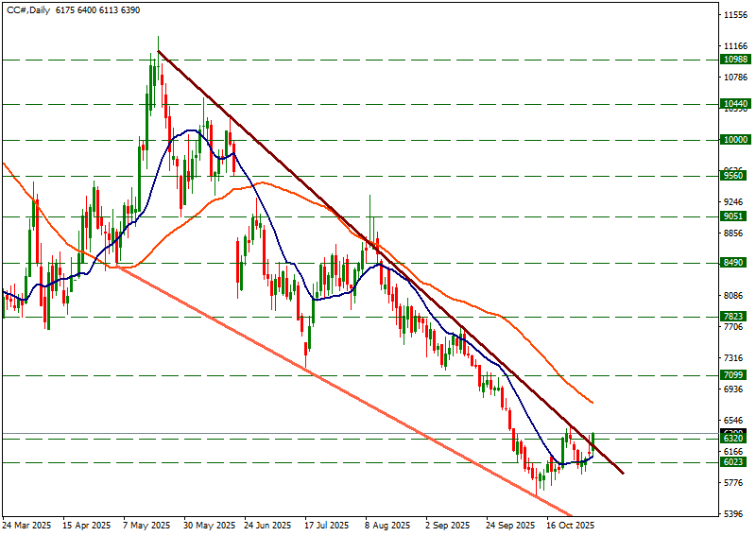Click the 24 Mar 2025 date label

coord(26,525)
